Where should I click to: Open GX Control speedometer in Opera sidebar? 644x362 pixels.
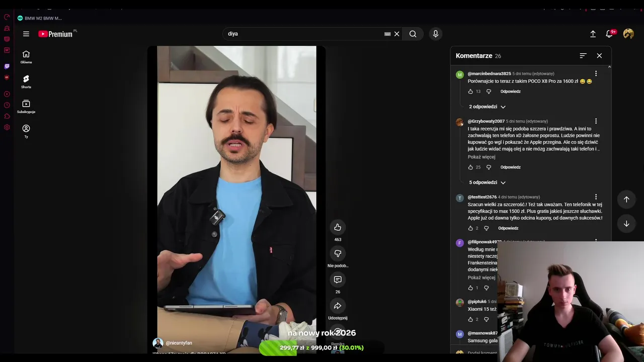[x=7, y=17]
